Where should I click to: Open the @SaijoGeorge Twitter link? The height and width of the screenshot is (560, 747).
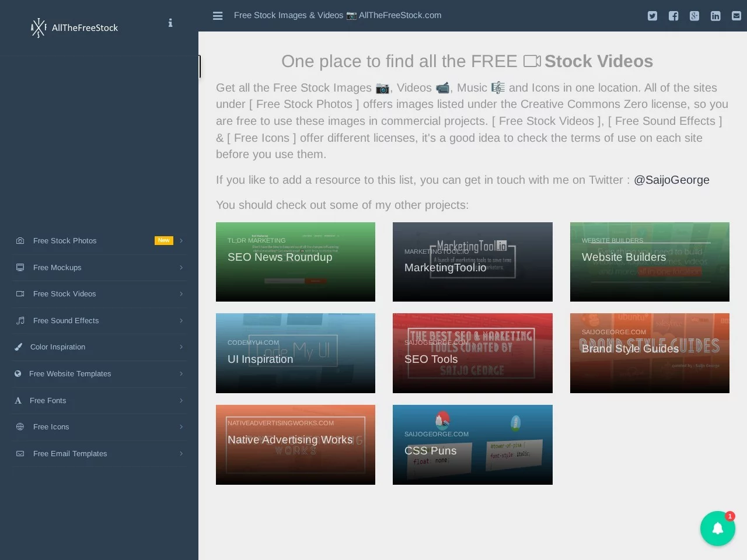671,180
